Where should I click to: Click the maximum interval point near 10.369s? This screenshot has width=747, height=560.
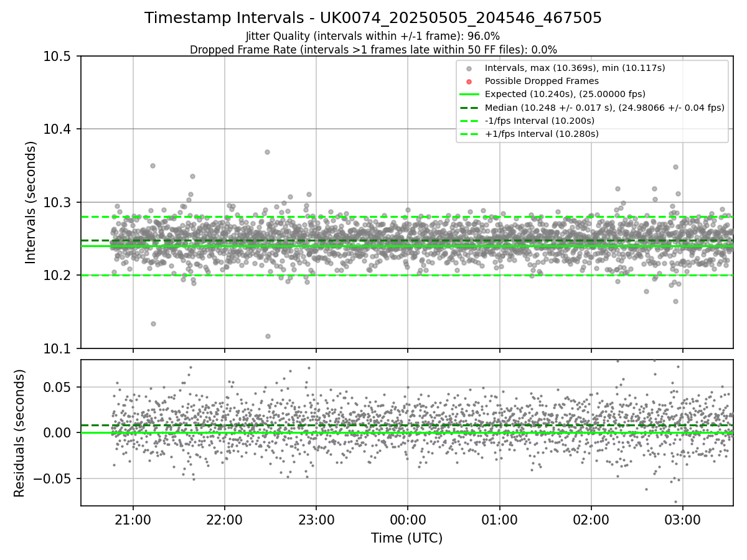(x=267, y=152)
